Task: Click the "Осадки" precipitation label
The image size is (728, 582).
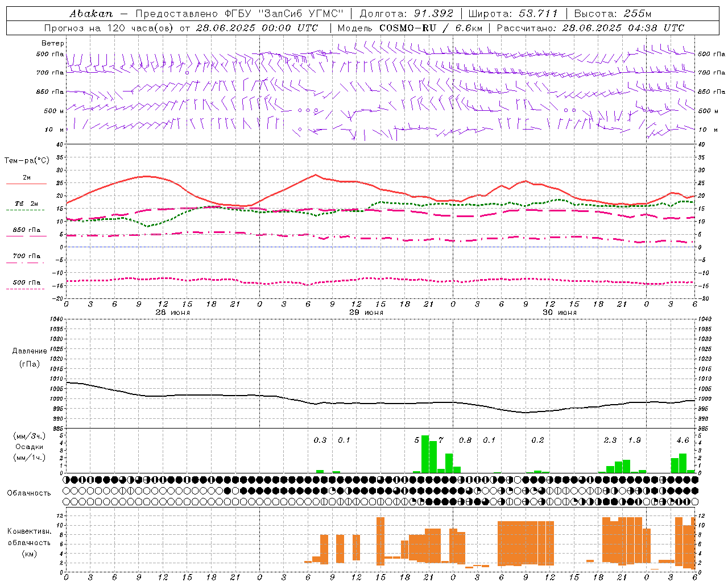Action: pos(29,447)
